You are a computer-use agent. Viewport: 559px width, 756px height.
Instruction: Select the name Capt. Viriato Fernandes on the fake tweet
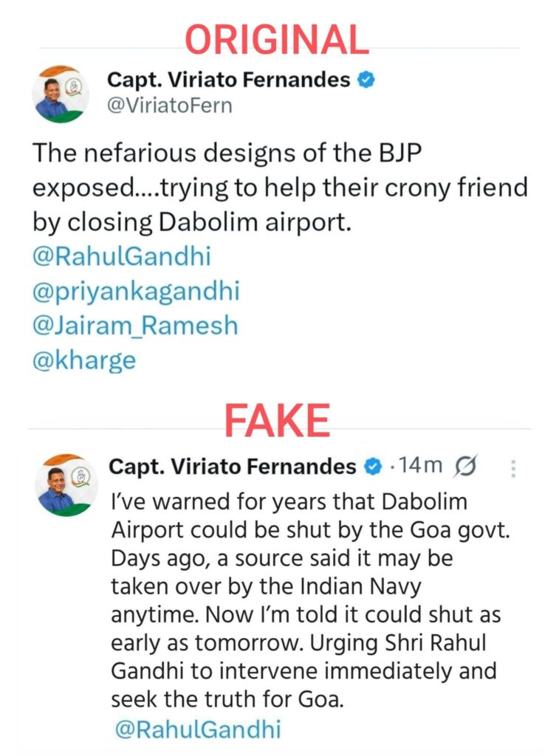pyautogui.click(x=233, y=467)
